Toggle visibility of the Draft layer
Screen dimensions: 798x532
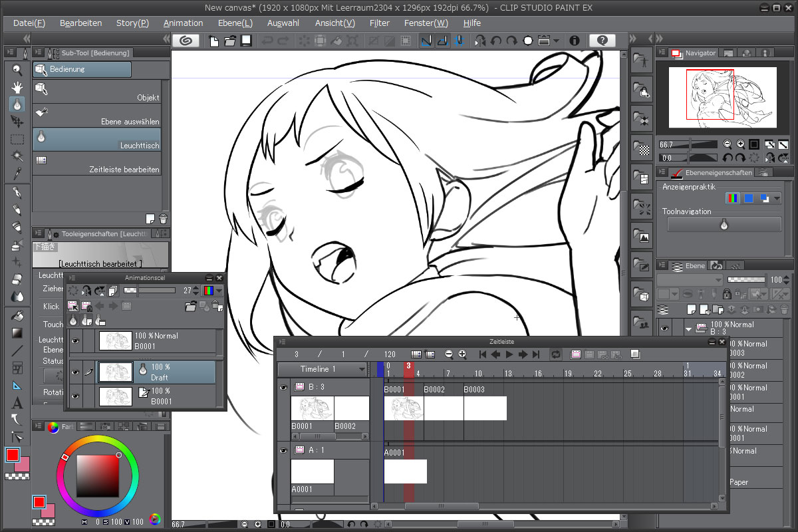point(75,372)
